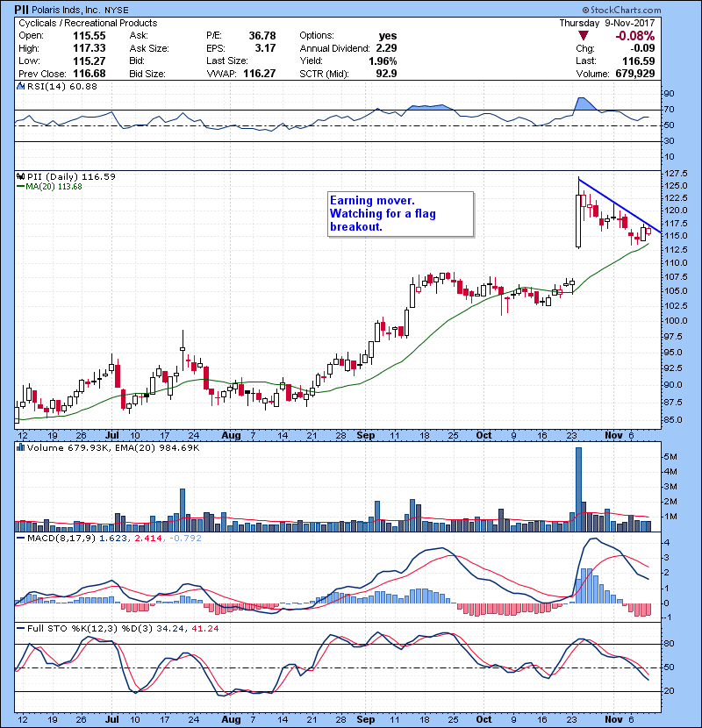Click the date Thursday 9-Nov-2017
Viewport: 702px width, 728px height.
(x=606, y=23)
